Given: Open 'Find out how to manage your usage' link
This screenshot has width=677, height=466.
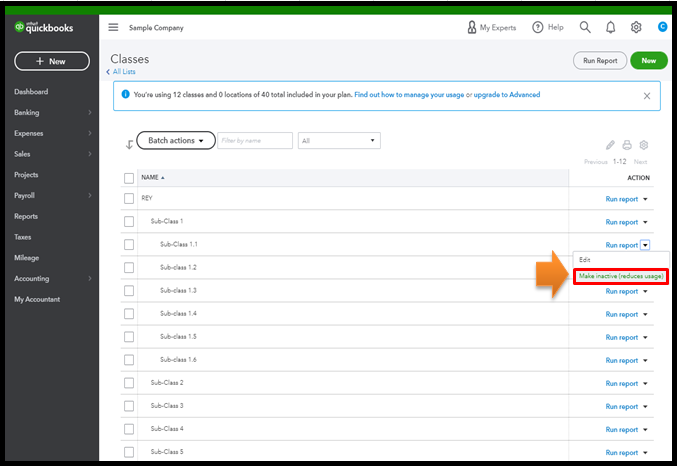Looking at the screenshot, I should [x=409, y=95].
